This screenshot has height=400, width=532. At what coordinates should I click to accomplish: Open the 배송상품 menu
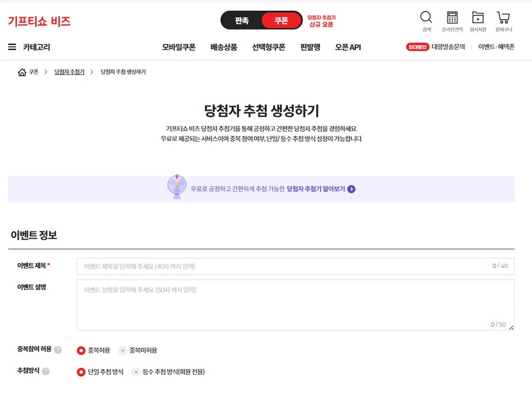coord(224,47)
